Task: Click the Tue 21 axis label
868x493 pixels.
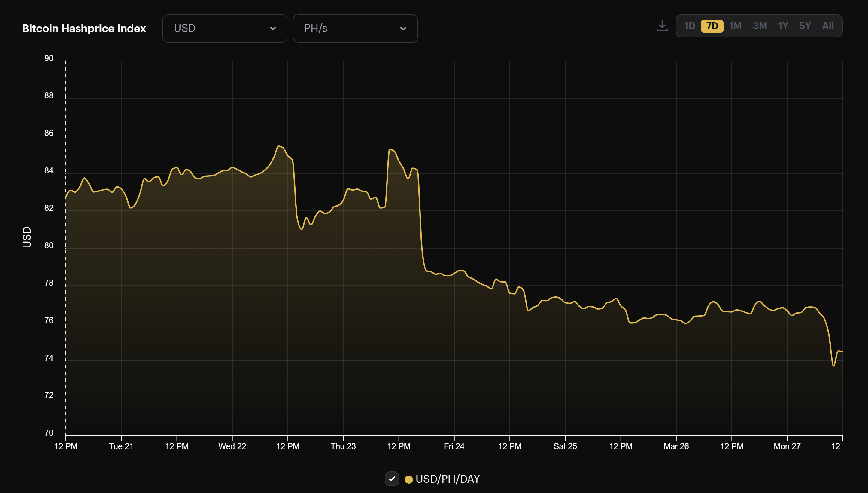Action: 121,446
